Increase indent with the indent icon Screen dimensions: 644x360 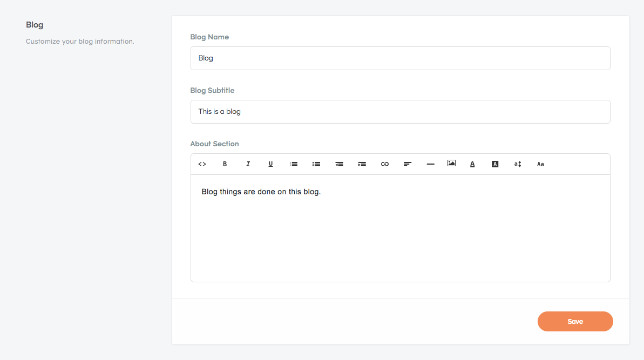pyautogui.click(x=362, y=164)
